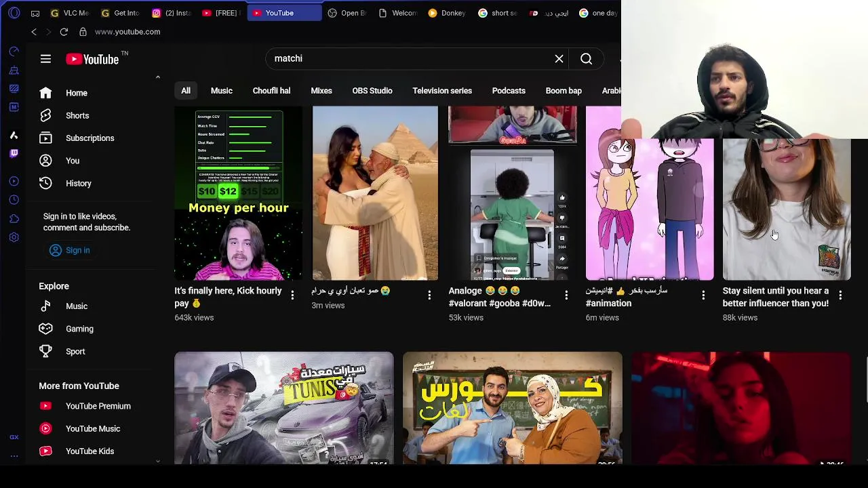Image resolution: width=868 pixels, height=488 pixels.
Task: Click the address bar showing www.youtube.com
Action: 127,32
